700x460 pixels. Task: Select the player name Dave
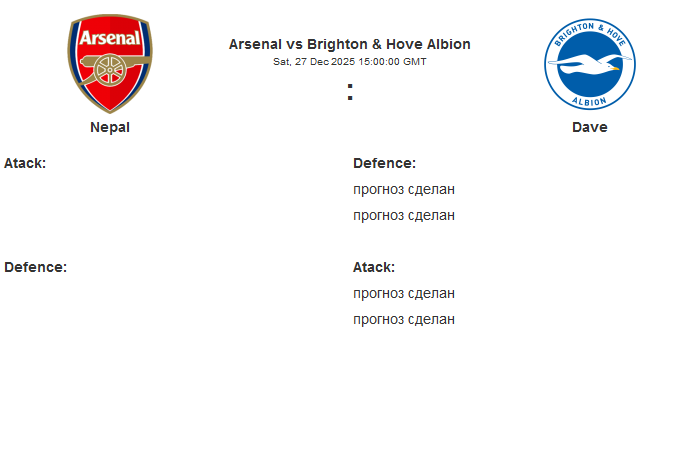pyautogui.click(x=590, y=127)
